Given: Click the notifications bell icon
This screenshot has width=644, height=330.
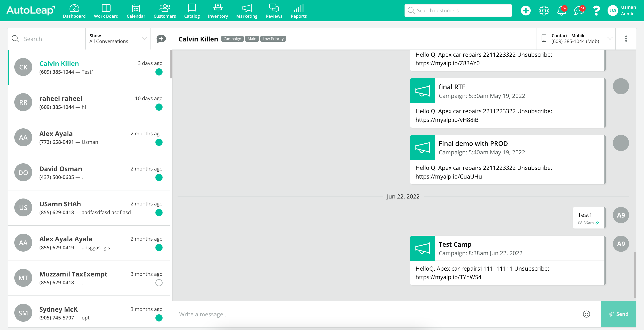Looking at the screenshot, I should point(561,11).
